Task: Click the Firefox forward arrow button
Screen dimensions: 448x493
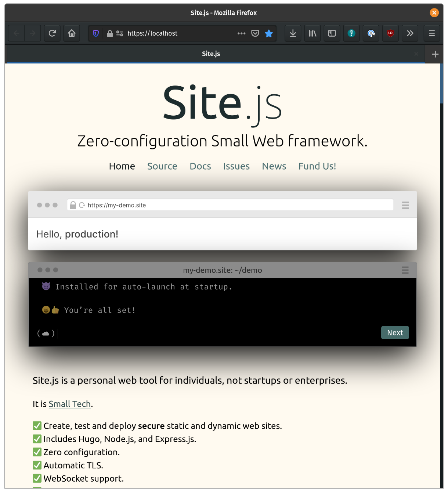Action: [33, 33]
